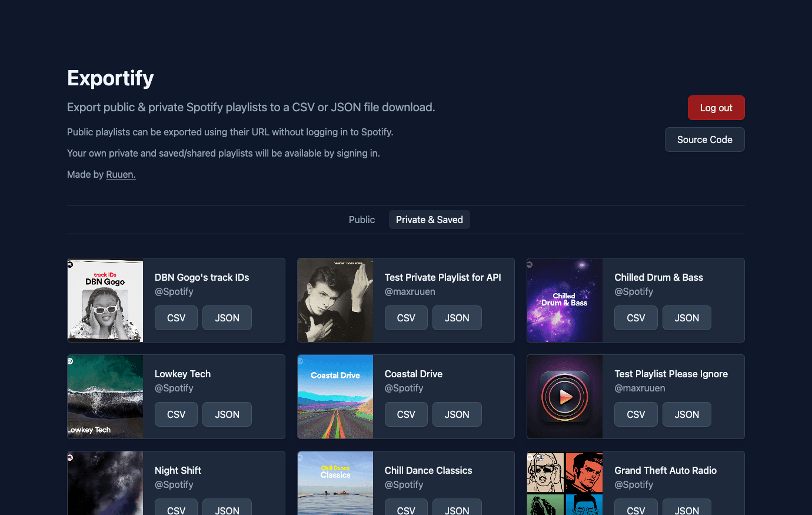Screen dimensions: 812x515
Task: Select the Chilled Drum & Bass cover art
Action: [565, 300]
